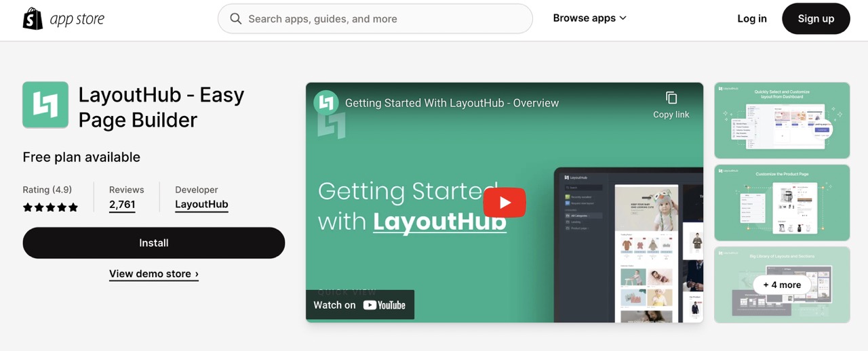Screen dimensions: 868x351
Task: Click the LayoutHub channel avatar in video
Action: [x=326, y=103]
